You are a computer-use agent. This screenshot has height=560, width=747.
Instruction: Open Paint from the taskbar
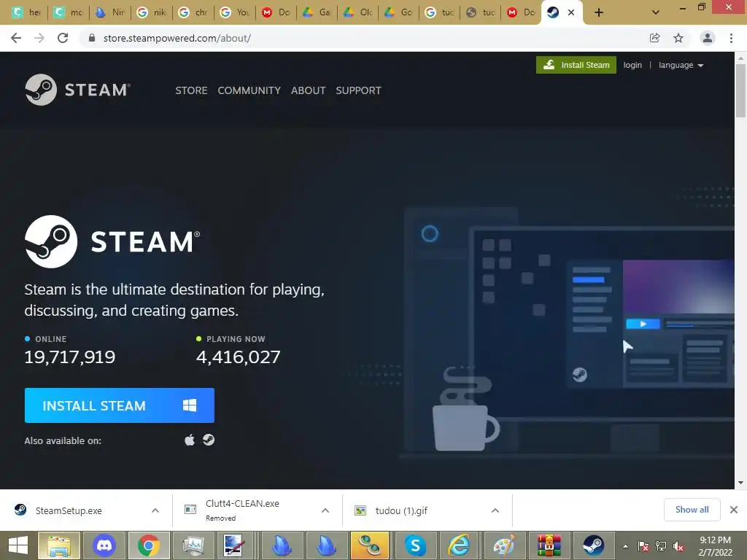pyautogui.click(x=504, y=545)
